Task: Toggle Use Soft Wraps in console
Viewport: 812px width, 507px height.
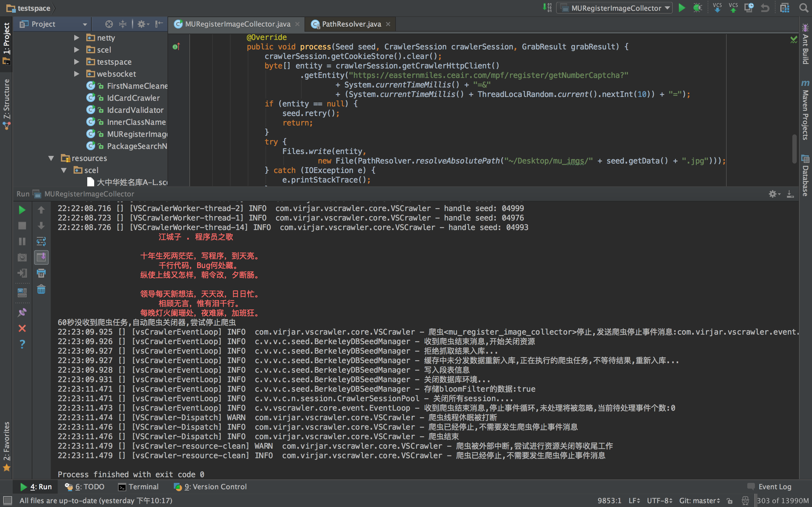Action: [x=41, y=241]
